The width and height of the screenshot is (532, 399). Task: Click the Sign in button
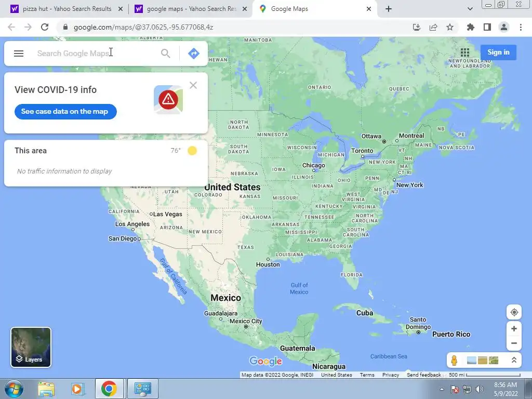click(498, 52)
